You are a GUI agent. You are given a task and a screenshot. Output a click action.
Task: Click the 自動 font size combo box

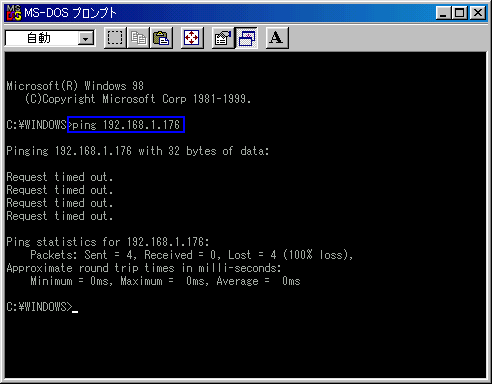pos(50,38)
